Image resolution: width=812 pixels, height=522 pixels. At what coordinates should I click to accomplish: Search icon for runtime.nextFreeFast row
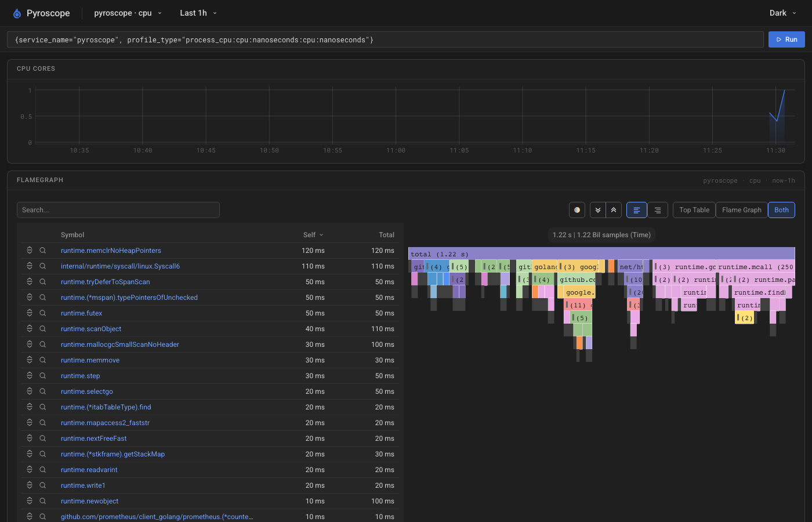(43, 438)
